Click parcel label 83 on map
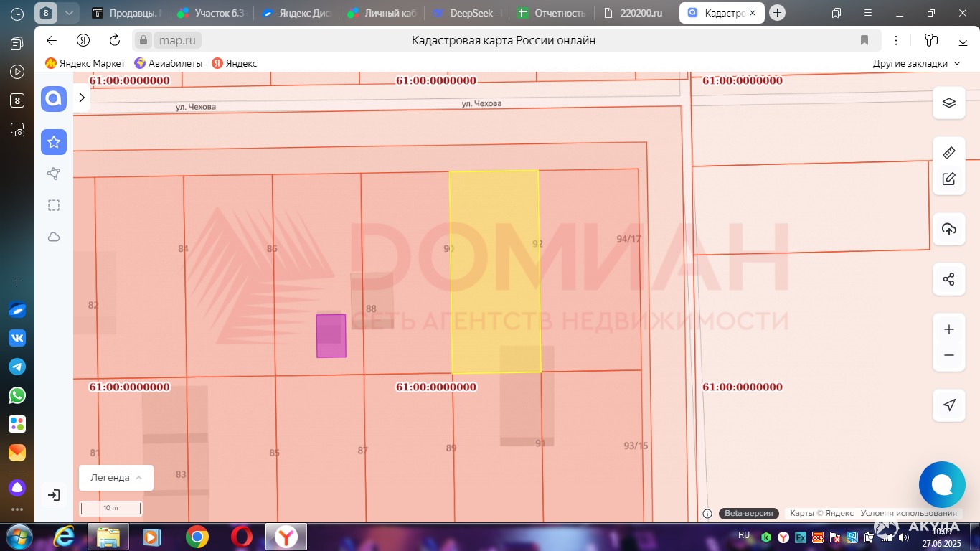Image resolution: width=980 pixels, height=551 pixels. point(181,474)
